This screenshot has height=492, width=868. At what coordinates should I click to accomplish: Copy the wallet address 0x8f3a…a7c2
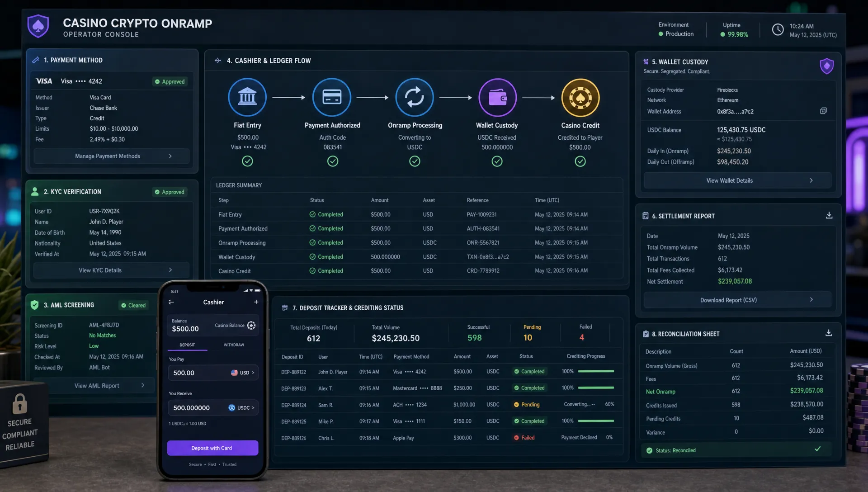pos(823,111)
